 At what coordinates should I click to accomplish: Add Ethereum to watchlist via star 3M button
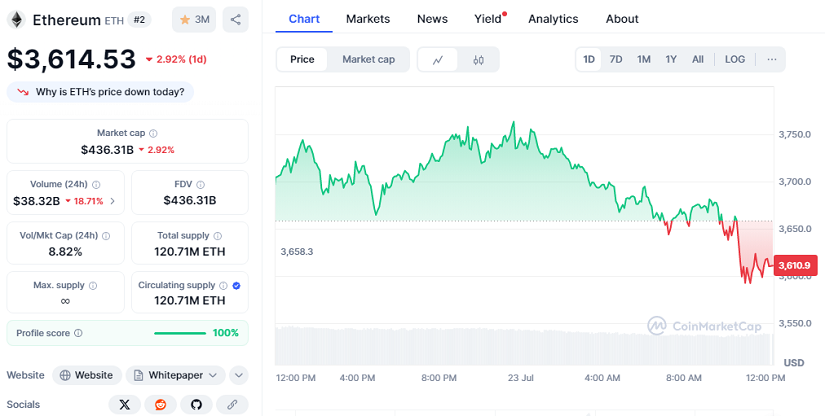194,20
